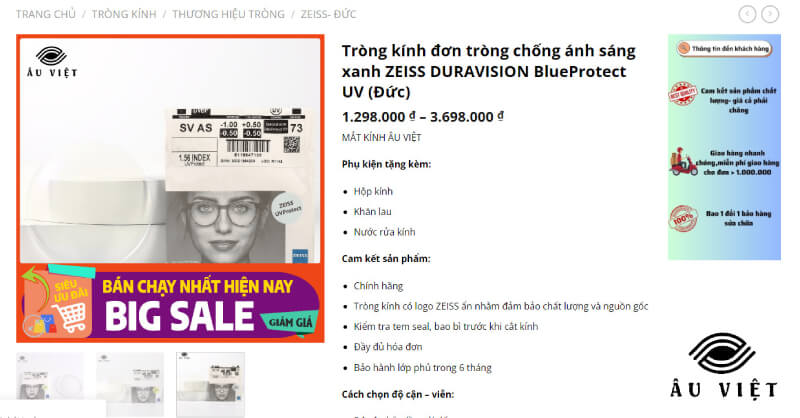Open the ZEISS- ĐỨC breadcrumb category
This screenshot has height=418, width=800.
[x=329, y=14]
